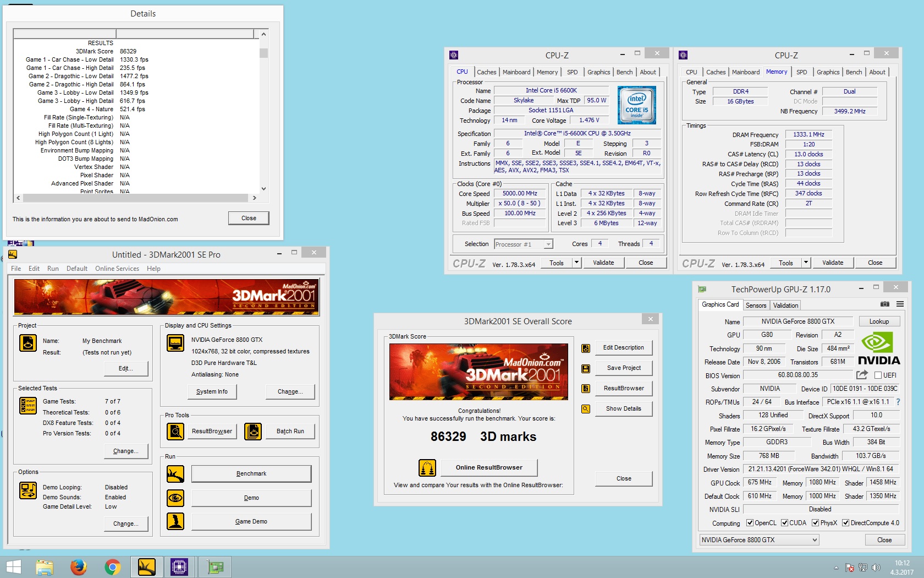924x578 pixels.
Task: Click the Demo eye icon
Action: pyautogui.click(x=175, y=498)
